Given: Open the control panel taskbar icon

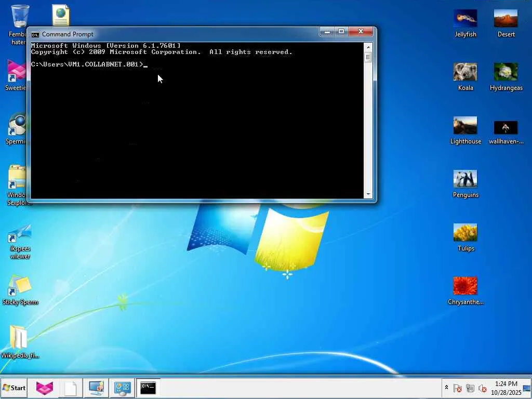Looking at the screenshot, I should (122, 388).
